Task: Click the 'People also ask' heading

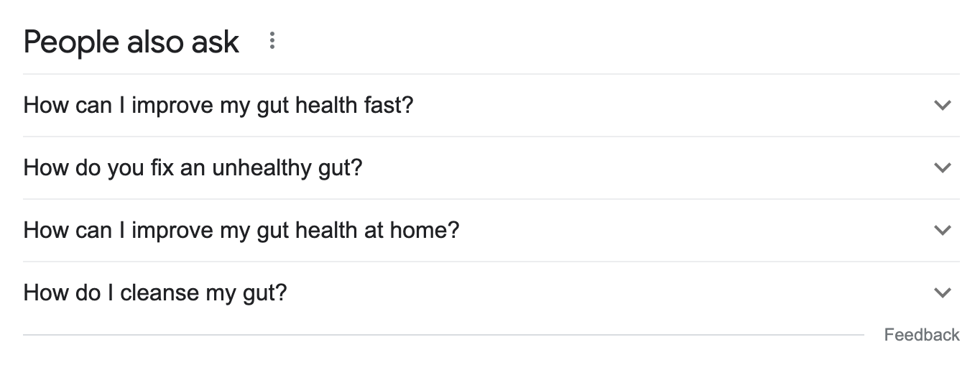Action: tap(131, 42)
